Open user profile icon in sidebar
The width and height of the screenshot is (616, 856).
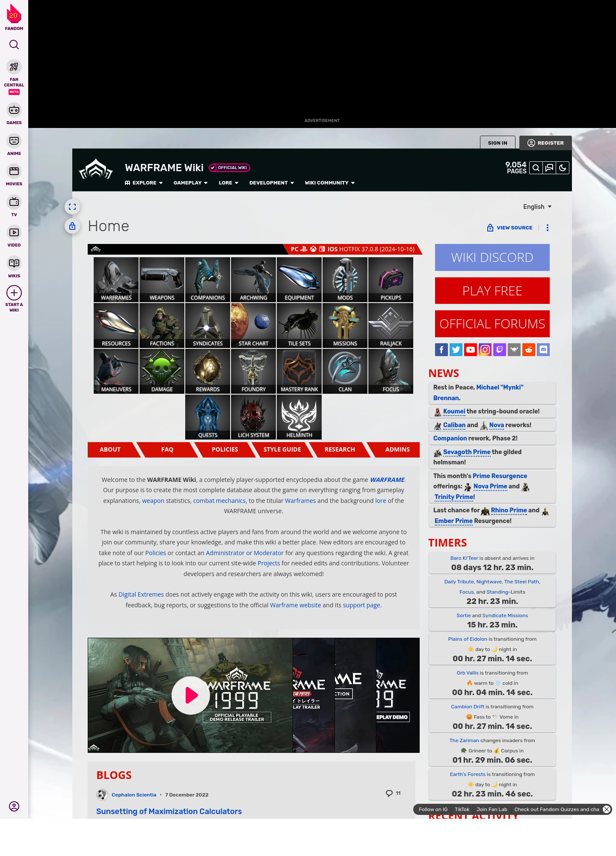pyautogui.click(x=14, y=806)
